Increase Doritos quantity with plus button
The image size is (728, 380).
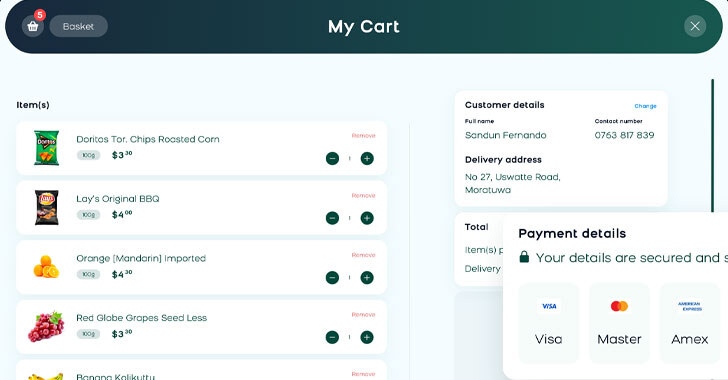[367, 158]
